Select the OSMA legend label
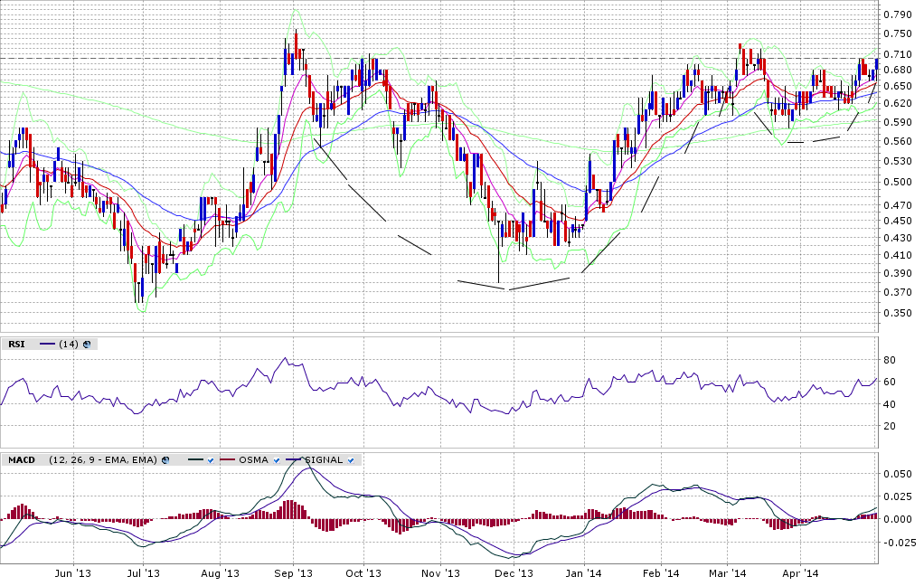 (x=253, y=460)
